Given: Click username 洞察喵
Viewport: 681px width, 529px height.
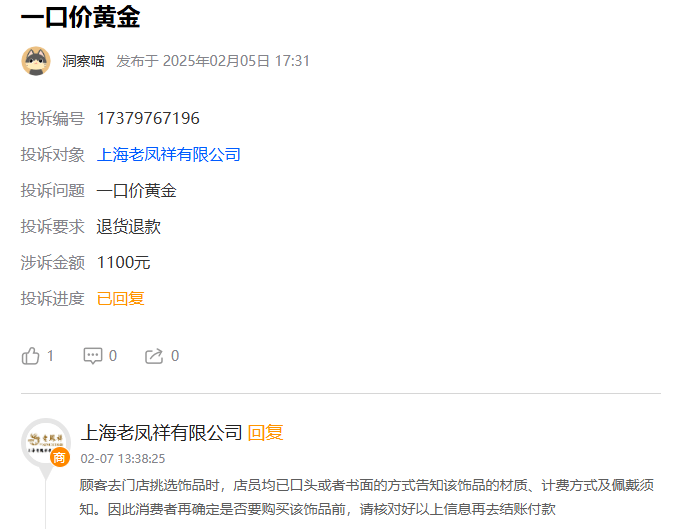Looking at the screenshot, I should tap(83, 61).
